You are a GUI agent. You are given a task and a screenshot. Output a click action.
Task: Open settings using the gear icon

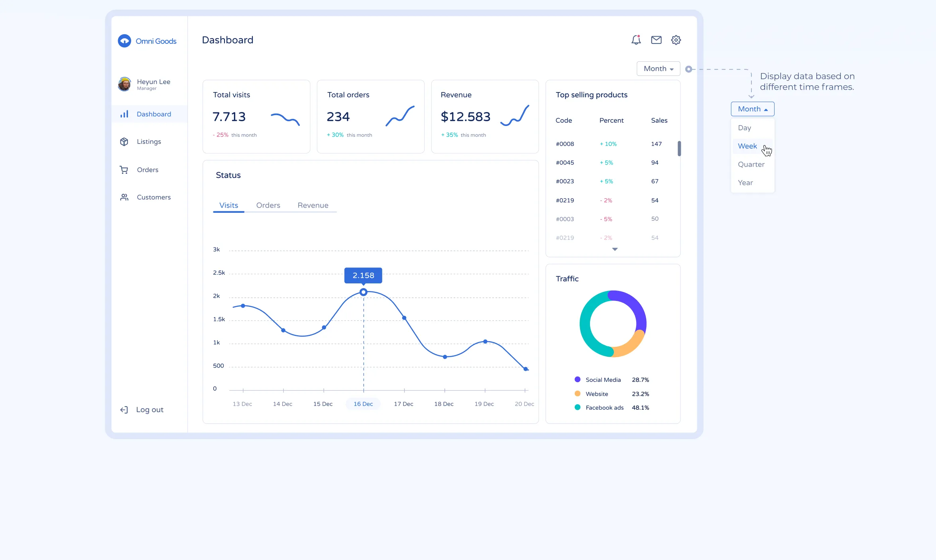676,40
